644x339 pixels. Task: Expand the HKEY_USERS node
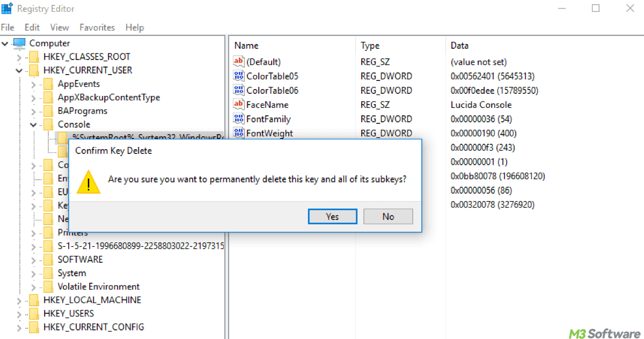(x=19, y=314)
